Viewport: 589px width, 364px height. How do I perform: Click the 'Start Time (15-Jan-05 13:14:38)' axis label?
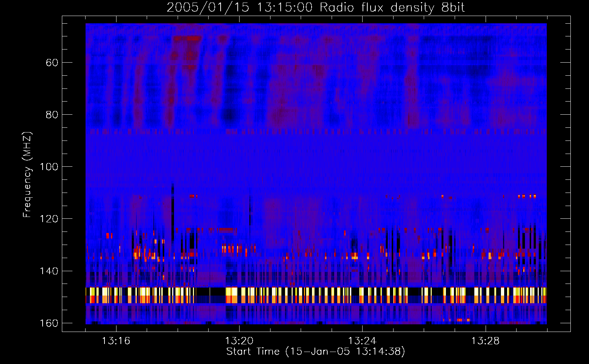(x=316, y=352)
